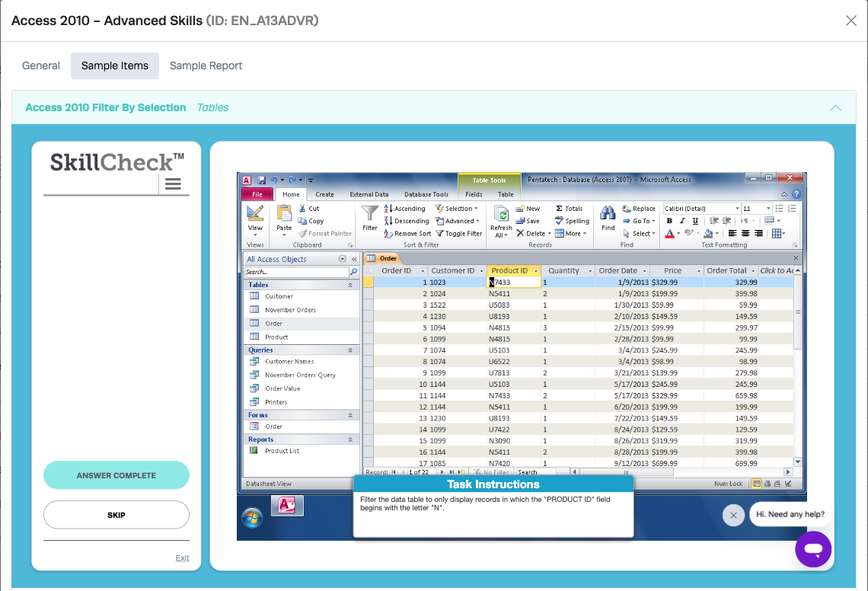Click Access icon on Windows taskbar
The image size is (868, 591).
287,505
